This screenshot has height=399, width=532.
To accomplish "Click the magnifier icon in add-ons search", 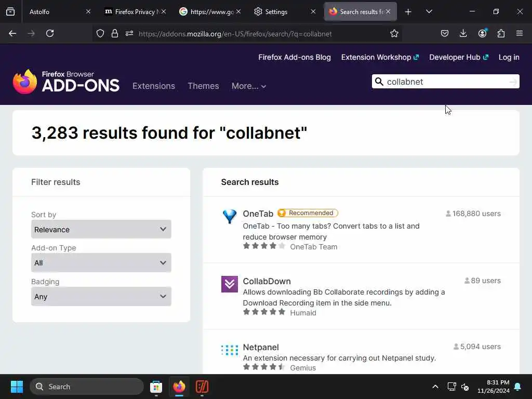I will point(379,82).
